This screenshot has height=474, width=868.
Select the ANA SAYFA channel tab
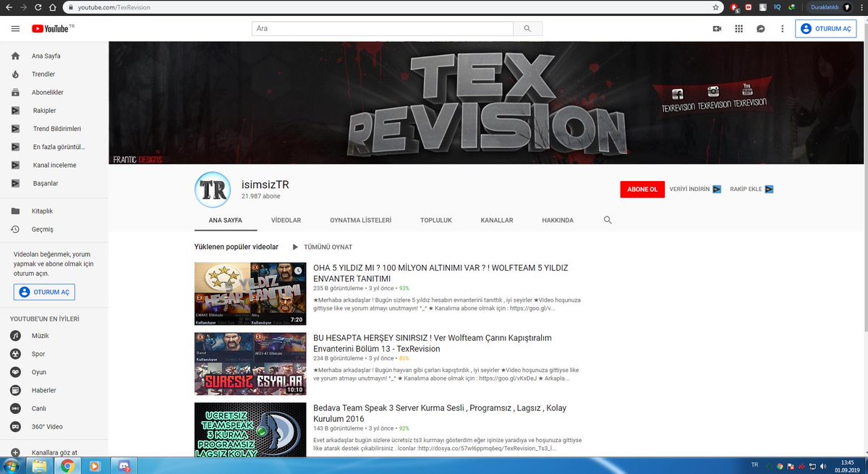point(225,220)
